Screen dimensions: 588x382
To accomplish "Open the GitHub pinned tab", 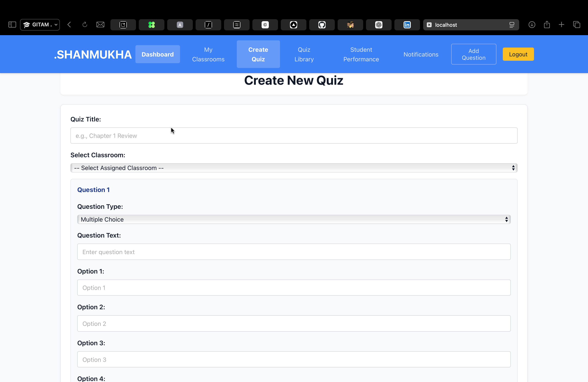I will point(322,25).
